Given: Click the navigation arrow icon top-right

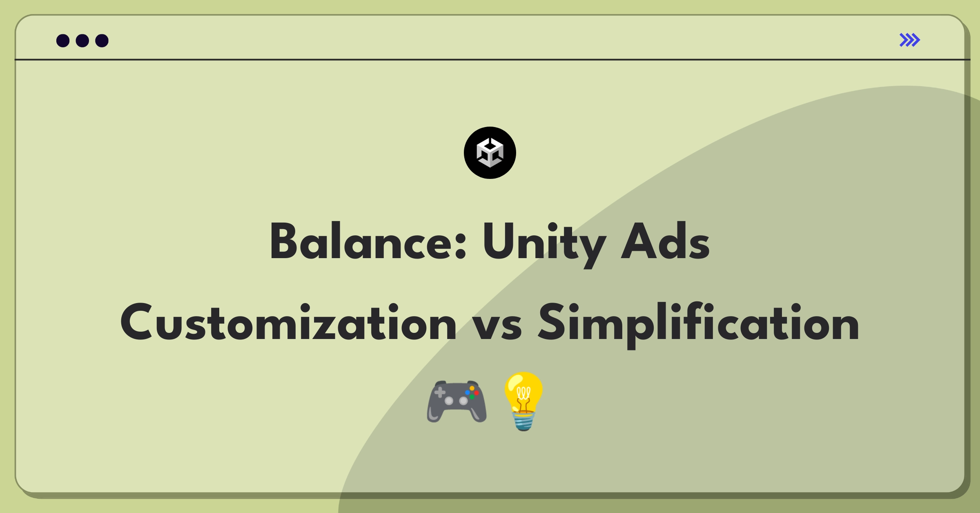Looking at the screenshot, I should point(911,40).
